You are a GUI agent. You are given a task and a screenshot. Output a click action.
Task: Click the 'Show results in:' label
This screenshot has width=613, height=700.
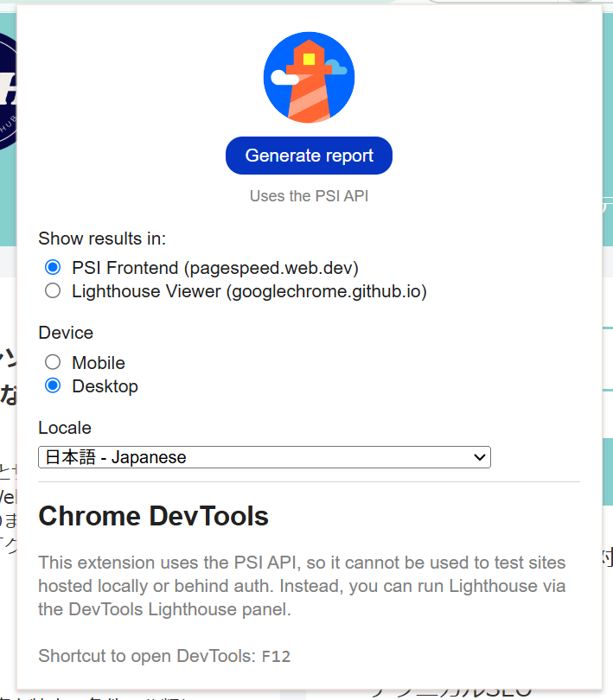tap(102, 239)
